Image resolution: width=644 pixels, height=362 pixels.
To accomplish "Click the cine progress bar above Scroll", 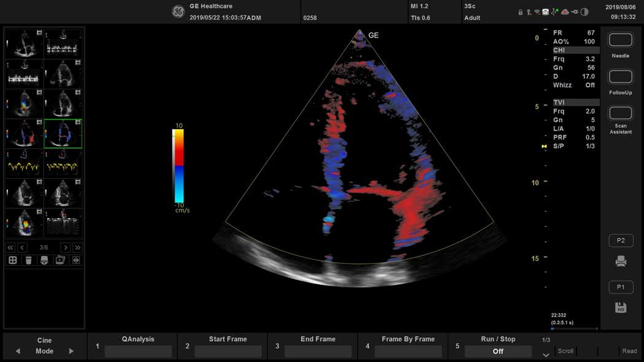I will [x=573, y=328].
